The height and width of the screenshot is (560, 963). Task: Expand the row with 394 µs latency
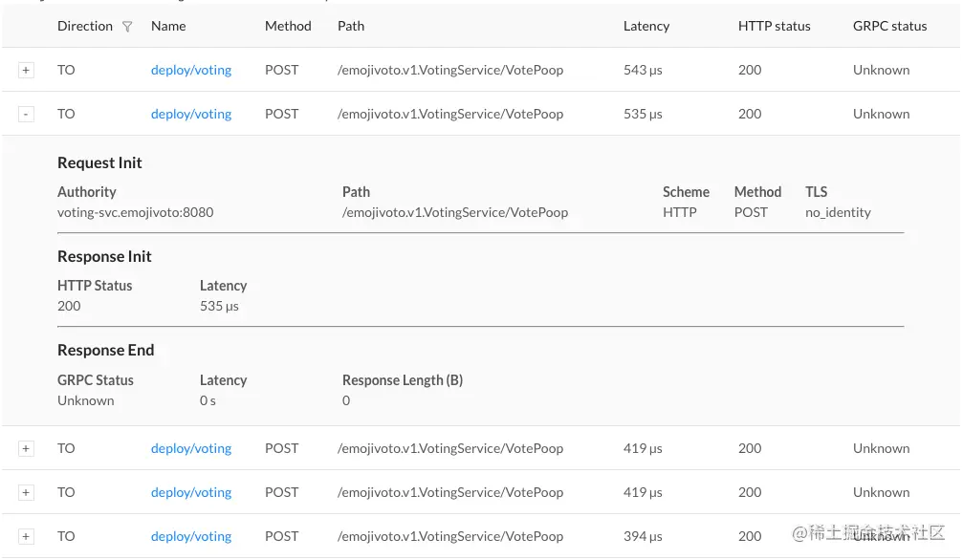(x=26, y=536)
